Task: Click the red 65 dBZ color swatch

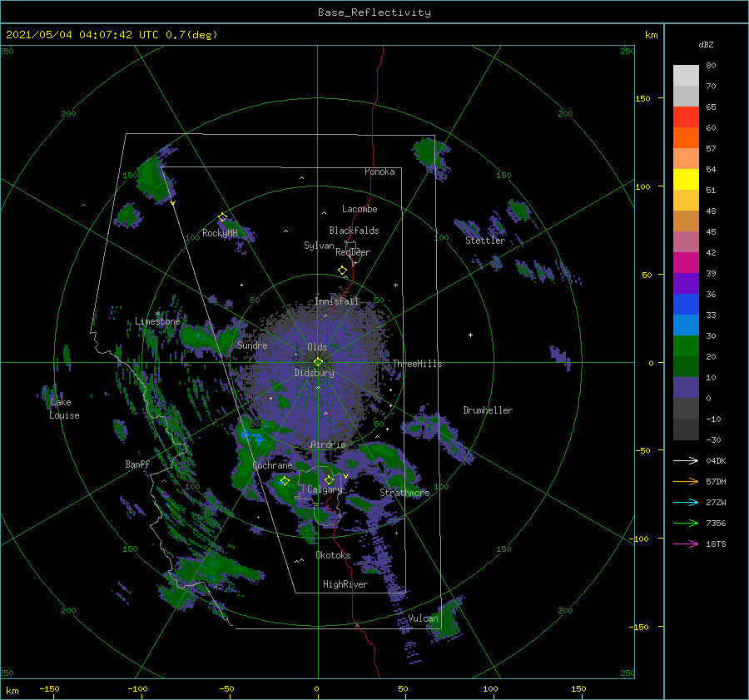Action: 686,117
